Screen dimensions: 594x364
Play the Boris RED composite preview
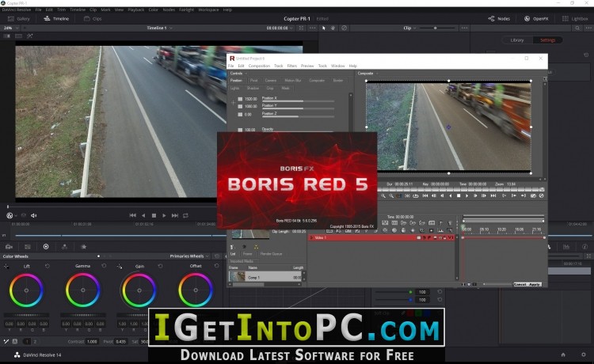pyautogui.click(x=466, y=195)
